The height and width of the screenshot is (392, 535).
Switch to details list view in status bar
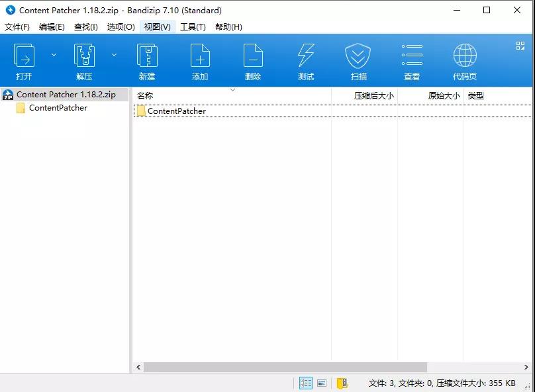pos(306,383)
